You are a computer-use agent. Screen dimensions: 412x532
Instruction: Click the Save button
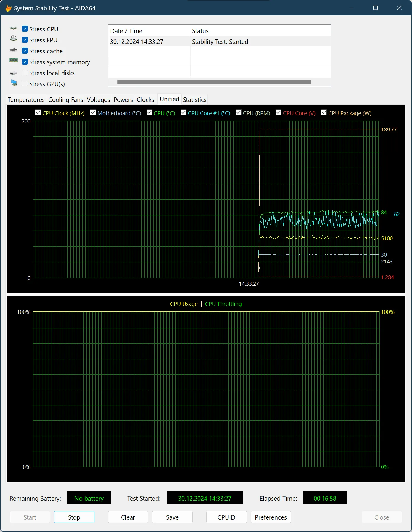(x=172, y=517)
